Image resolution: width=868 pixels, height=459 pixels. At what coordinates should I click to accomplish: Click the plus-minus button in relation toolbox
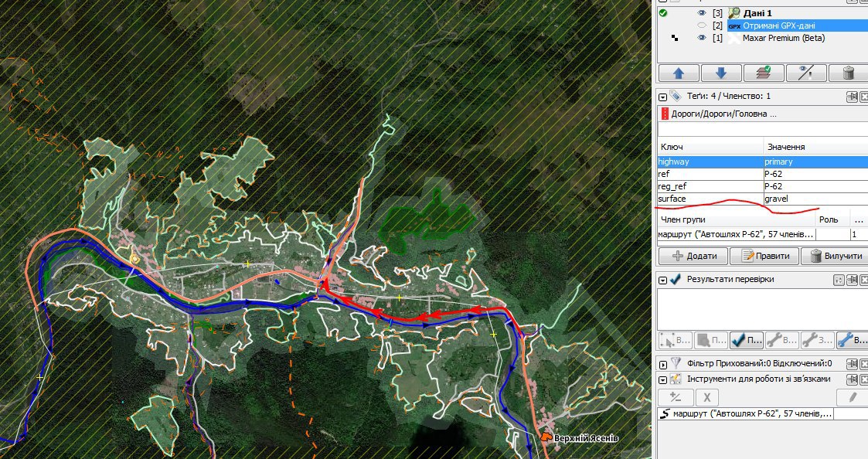click(676, 397)
